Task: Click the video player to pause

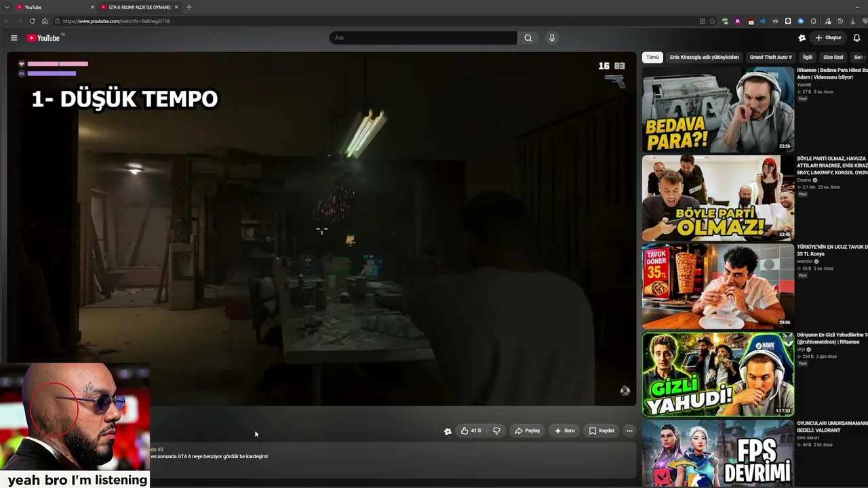Action: click(x=322, y=229)
